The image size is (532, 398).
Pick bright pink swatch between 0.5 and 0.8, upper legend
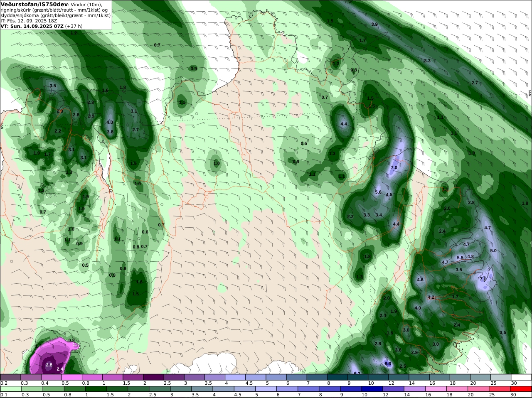pos(71,377)
